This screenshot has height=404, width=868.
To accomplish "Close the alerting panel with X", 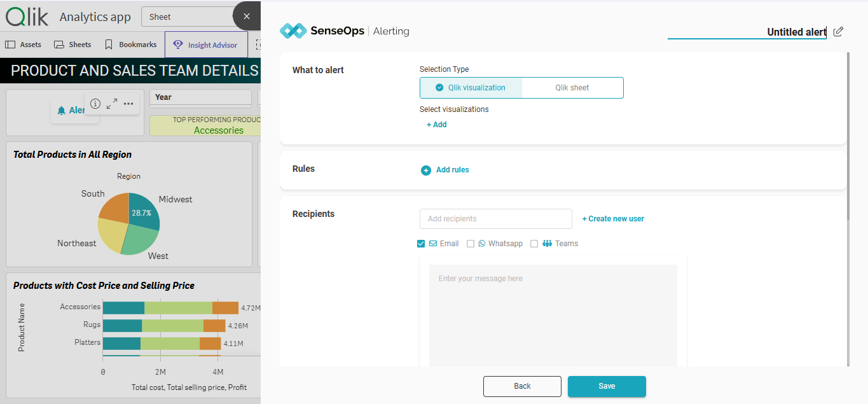I will [247, 17].
